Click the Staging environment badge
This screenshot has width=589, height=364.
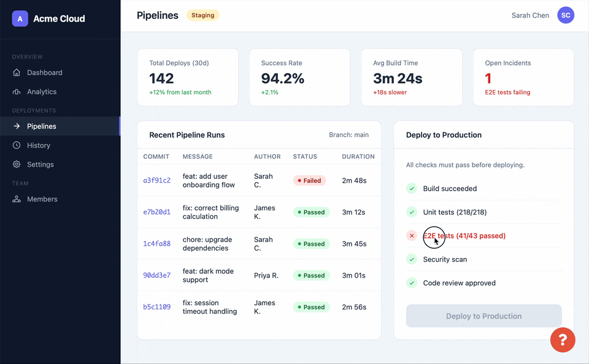202,15
